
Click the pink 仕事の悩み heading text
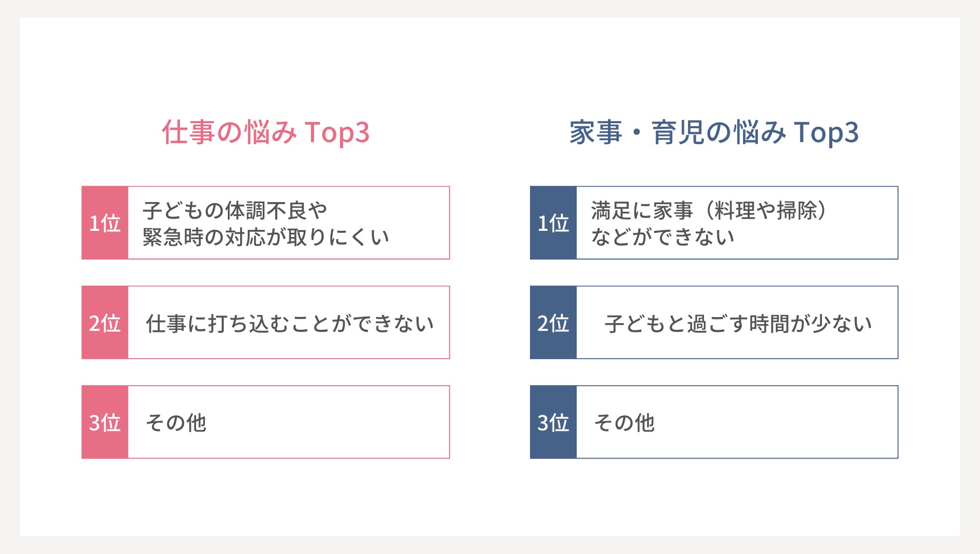(229, 132)
